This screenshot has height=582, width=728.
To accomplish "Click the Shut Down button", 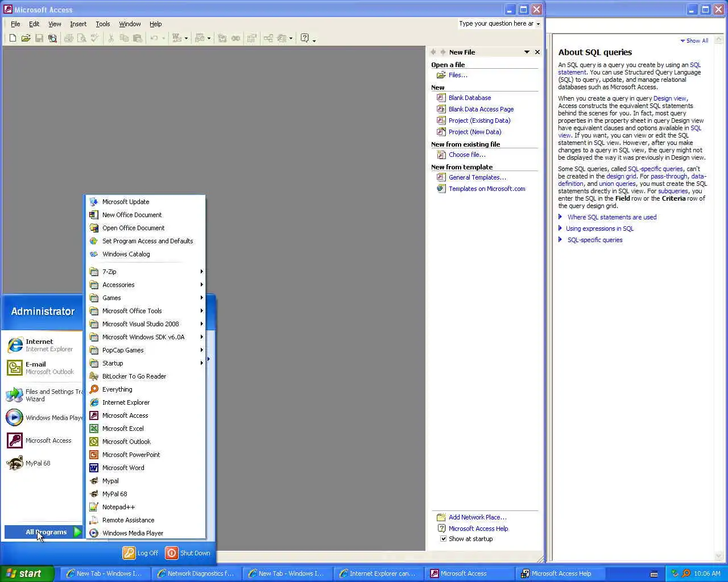I will coord(188,553).
